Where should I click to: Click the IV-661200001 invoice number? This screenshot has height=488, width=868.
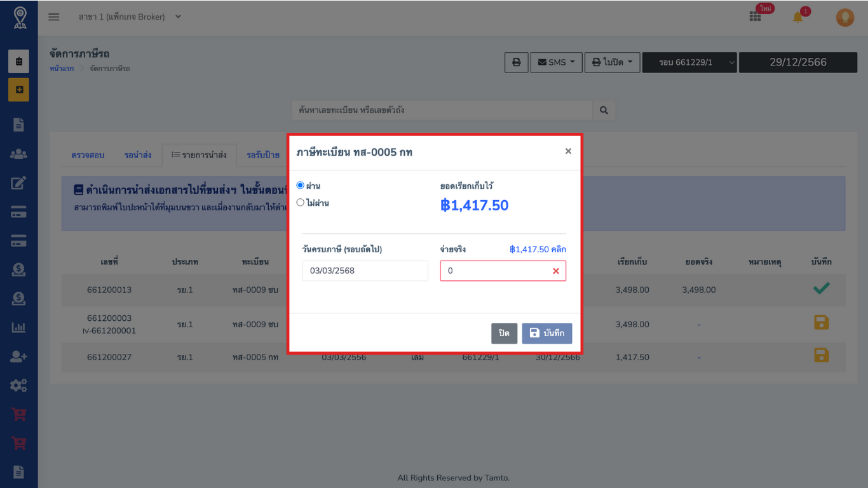(109, 331)
